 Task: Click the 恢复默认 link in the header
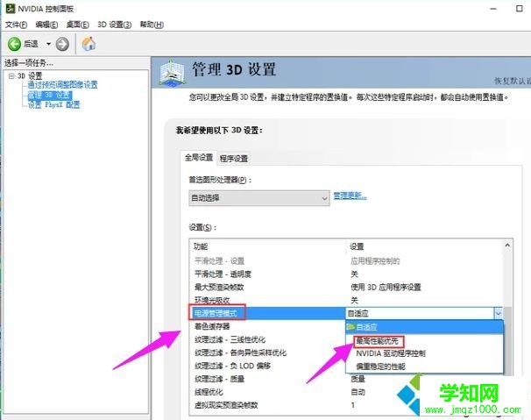513,81
